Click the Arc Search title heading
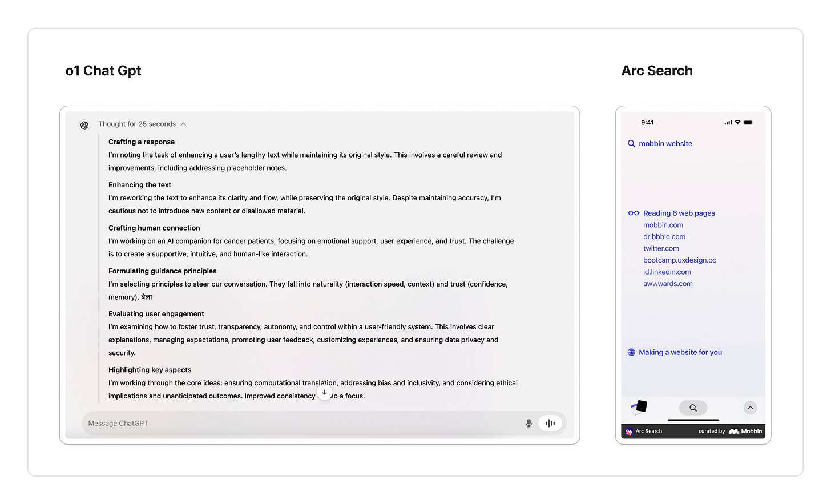Image resolution: width=831 pixels, height=504 pixels. click(657, 71)
